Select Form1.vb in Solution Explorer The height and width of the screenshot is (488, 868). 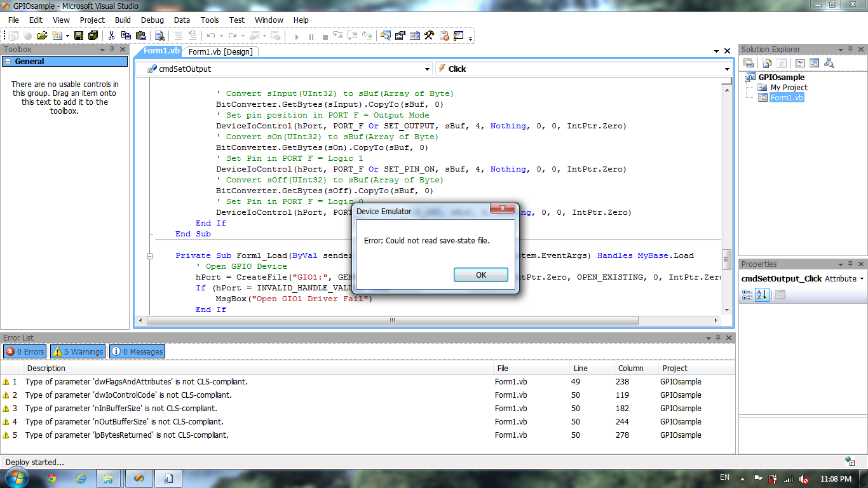pos(787,98)
